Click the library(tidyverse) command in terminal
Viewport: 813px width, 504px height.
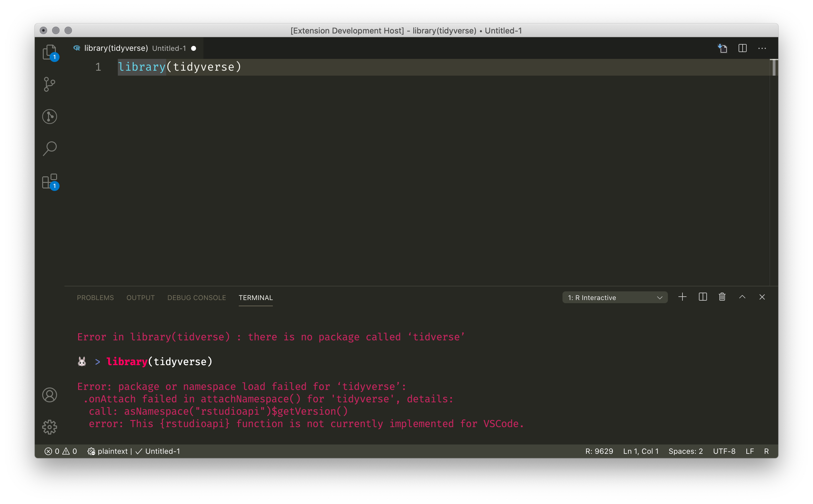159,362
